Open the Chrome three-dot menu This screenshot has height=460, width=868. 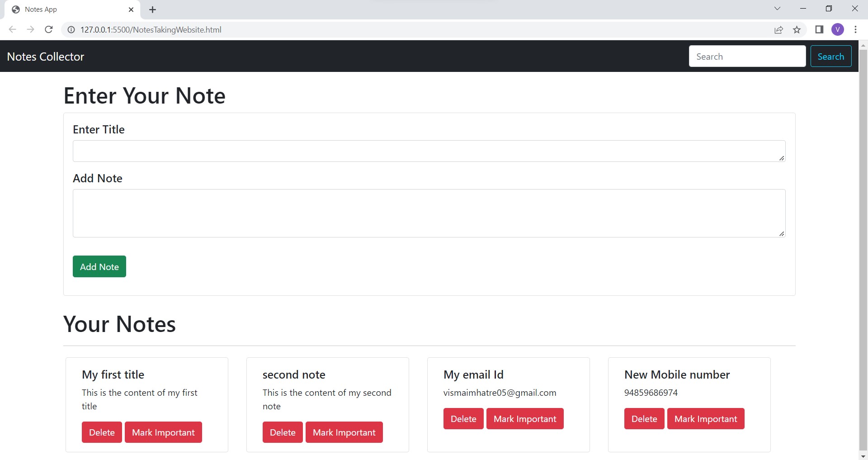click(x=855, y=29)
